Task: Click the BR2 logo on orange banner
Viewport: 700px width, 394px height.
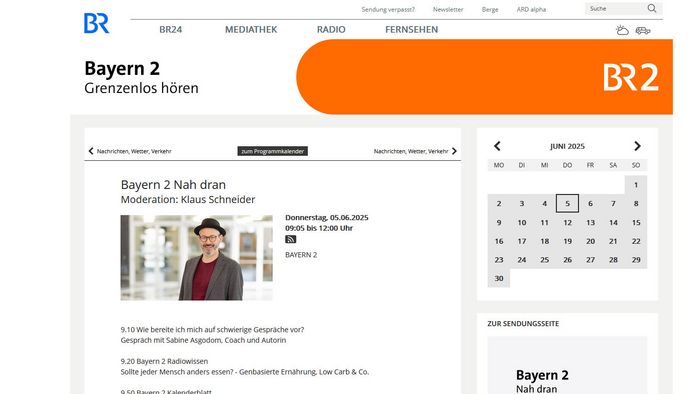Action: 631,77
